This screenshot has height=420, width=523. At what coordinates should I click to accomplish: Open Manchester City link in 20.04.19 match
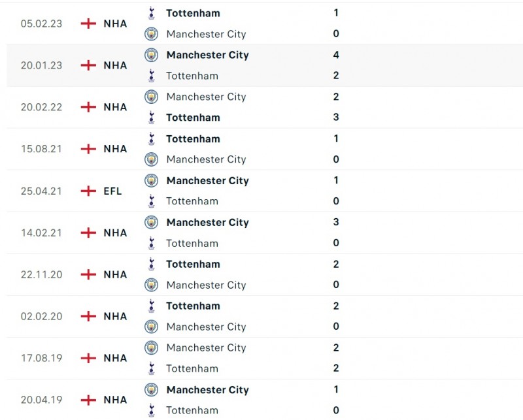click(x=207, y=389)
